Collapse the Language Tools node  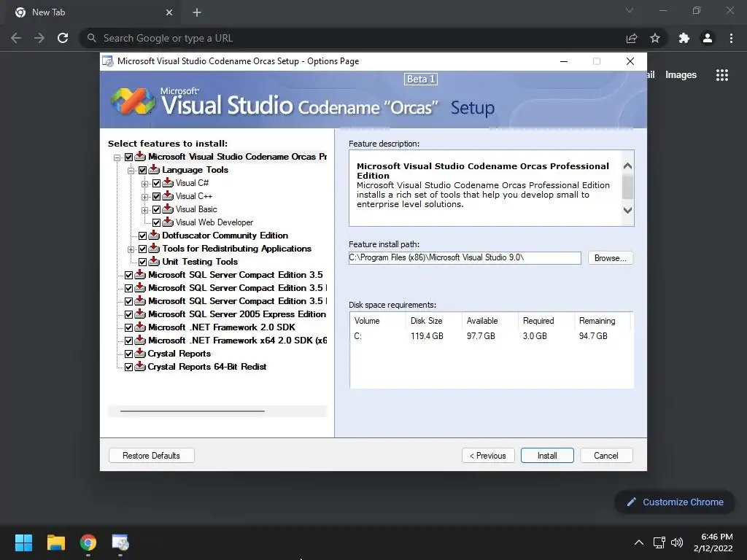(131, 171)
